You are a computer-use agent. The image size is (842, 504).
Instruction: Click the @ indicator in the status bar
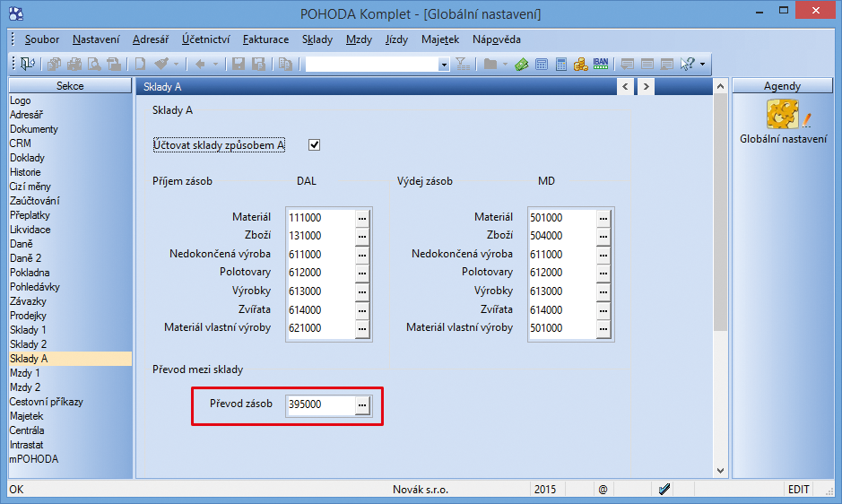[x=603, y=490]
